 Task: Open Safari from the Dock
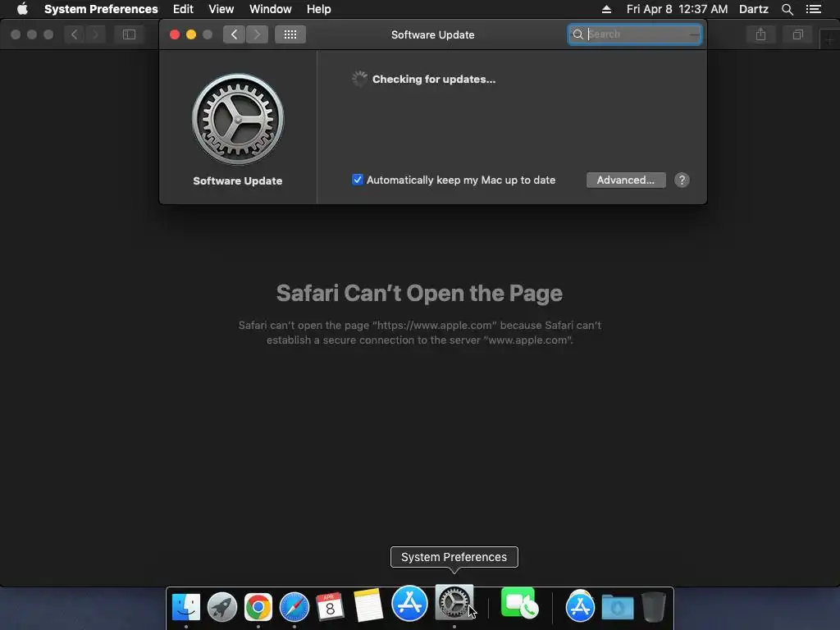(294, 606)
